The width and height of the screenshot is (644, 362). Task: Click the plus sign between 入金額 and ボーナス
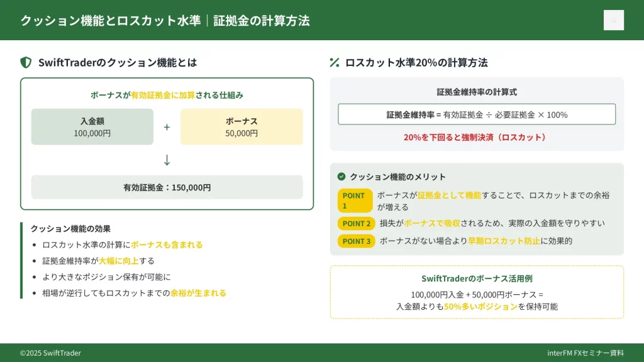tap(167, 127)
